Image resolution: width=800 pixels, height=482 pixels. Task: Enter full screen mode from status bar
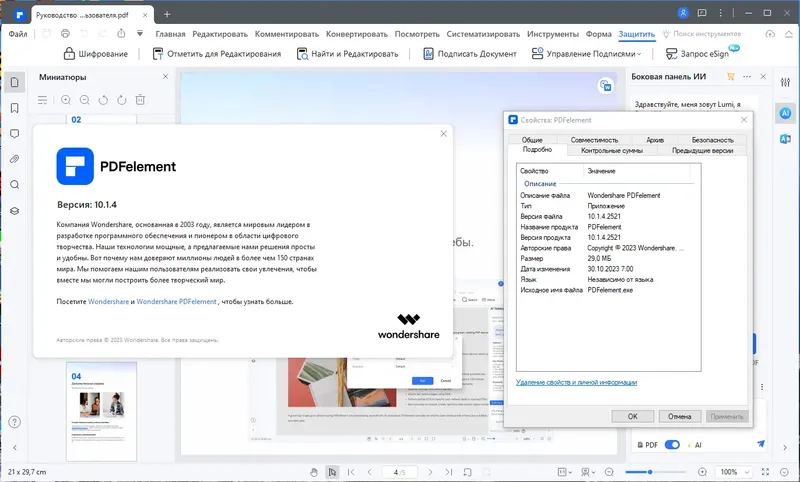point(765,472)
